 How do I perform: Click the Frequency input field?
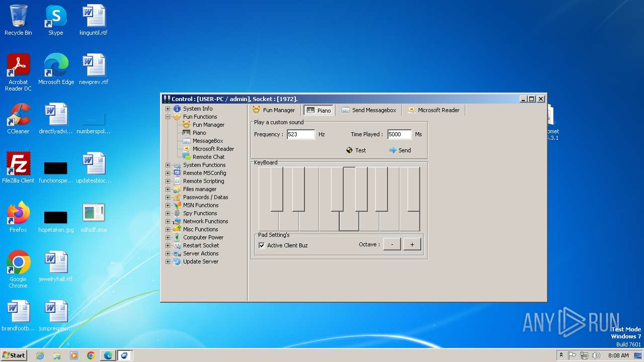tap(301, 134)
